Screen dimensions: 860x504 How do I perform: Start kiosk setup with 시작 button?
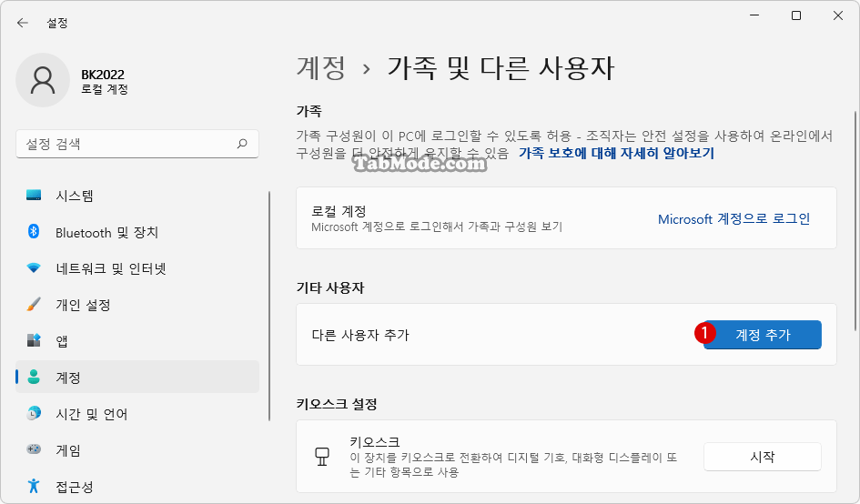pyautogui.click(x=763, y=457)
